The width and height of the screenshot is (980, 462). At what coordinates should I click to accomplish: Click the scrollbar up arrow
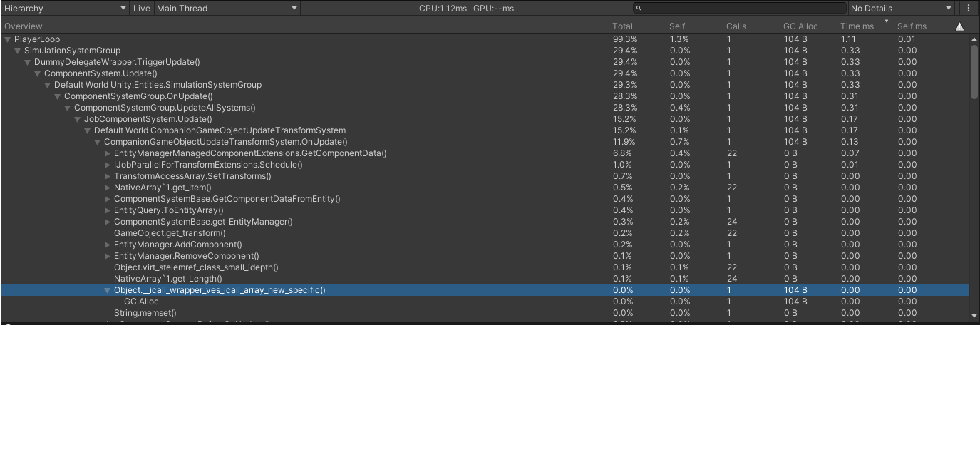(x=974, y=37)
